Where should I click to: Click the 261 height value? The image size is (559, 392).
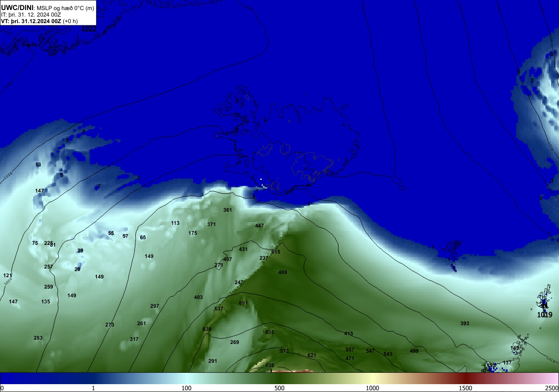141,323
